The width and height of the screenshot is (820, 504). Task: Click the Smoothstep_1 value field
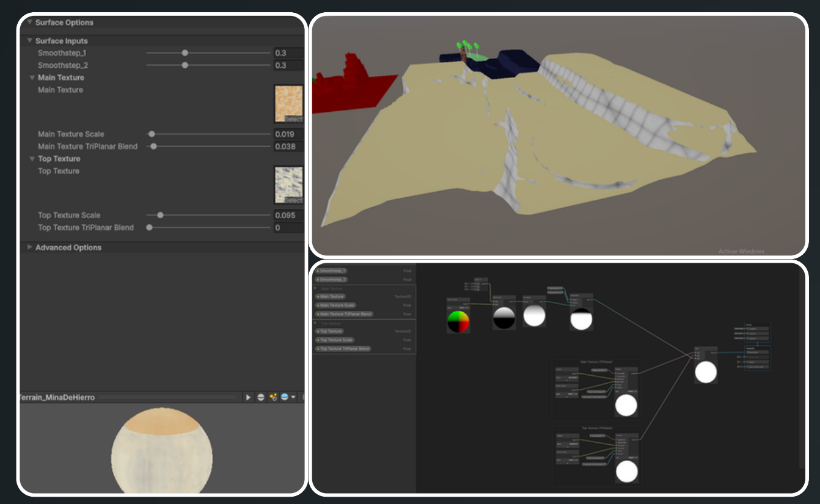288,53
